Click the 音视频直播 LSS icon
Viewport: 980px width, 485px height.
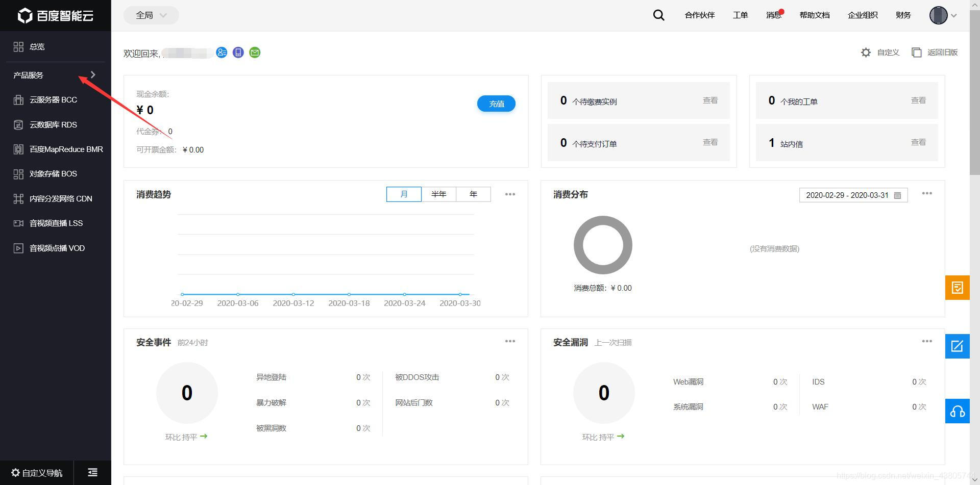18,223
